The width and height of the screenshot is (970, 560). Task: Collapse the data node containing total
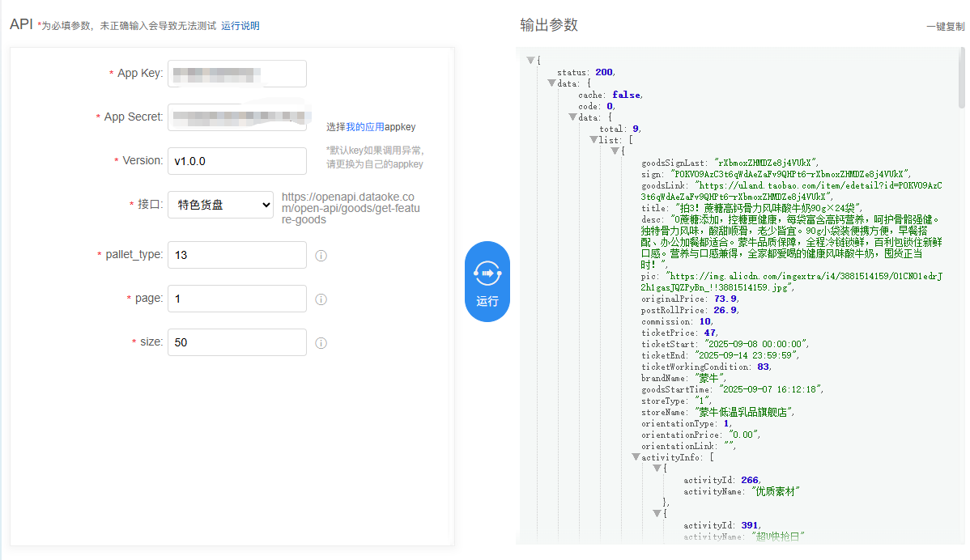pyautogui.click(x=572, y=117)
